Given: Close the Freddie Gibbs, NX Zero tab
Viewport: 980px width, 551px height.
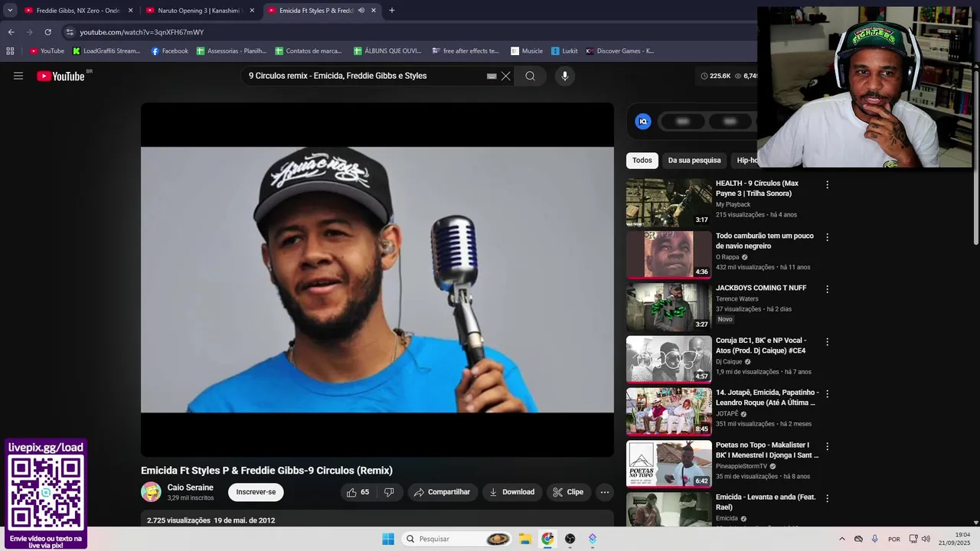Looking at the screenshot, I should point(130,11).
